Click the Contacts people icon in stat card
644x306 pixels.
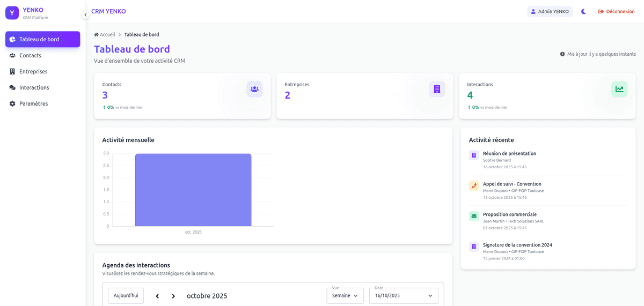tap(254, 89)
